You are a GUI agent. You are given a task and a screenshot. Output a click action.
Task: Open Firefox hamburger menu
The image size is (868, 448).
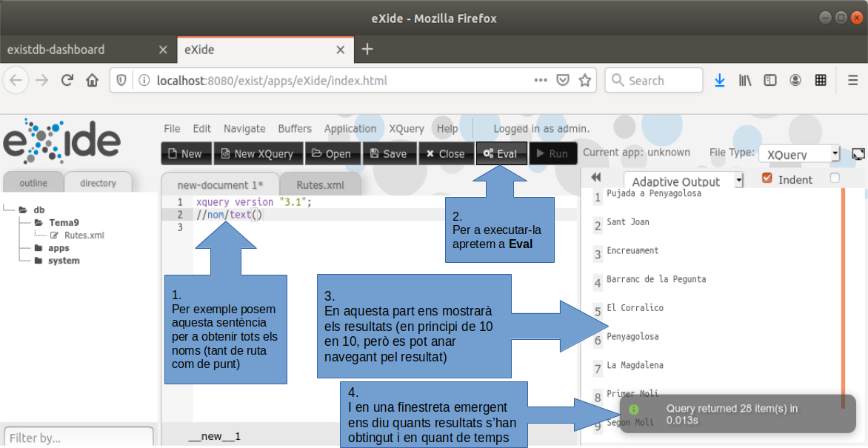pyautogui.click(x=852, y=80)
